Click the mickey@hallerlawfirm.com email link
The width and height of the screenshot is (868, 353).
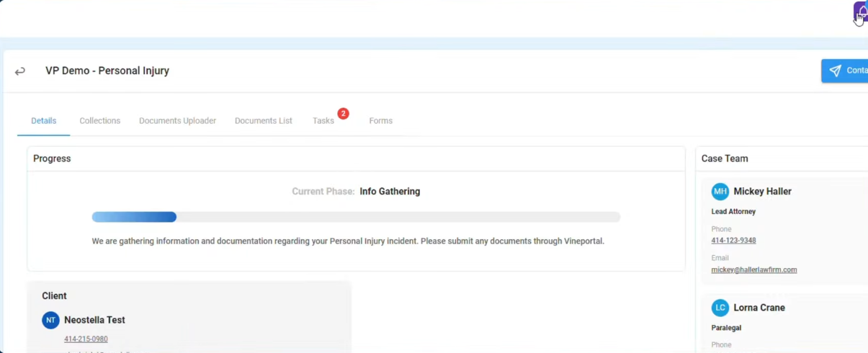[753, 270]
